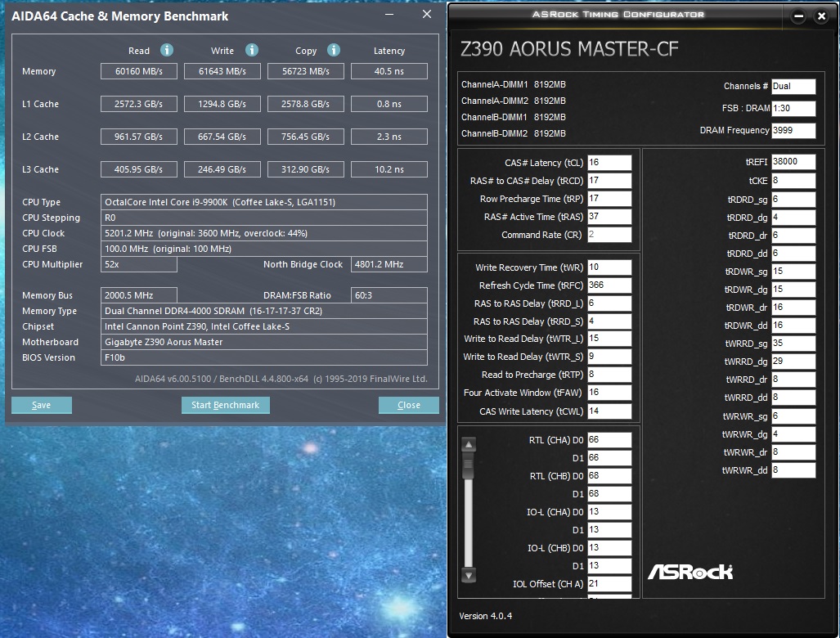
Task: Select the tWRWR_sg field
Action: (x=793, y=416)
